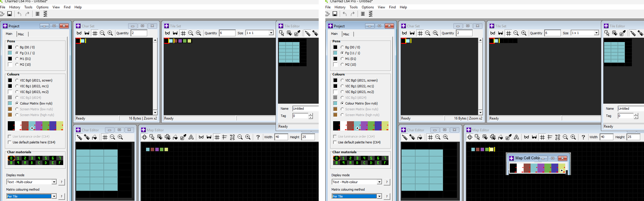This screenshot has width=644, height=201.
Task: Enable 'Use default palette here (C64)' in left Project
Action: 10,142
